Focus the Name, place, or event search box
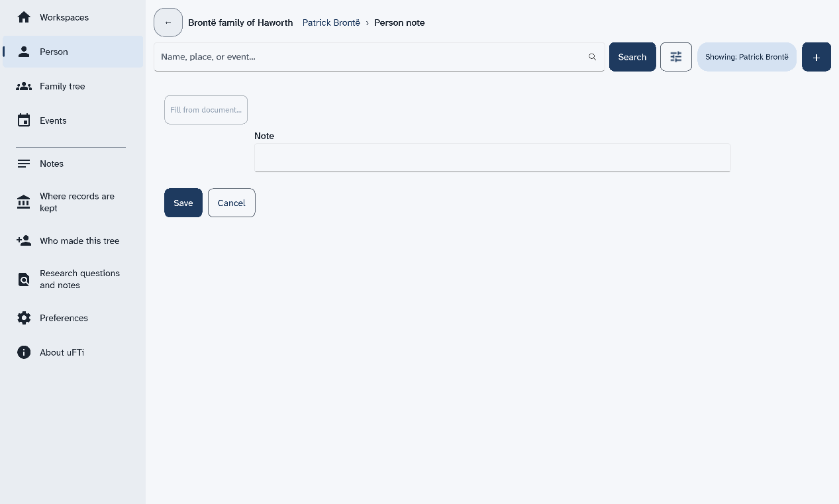839x504 pixels. pos(379,57)
